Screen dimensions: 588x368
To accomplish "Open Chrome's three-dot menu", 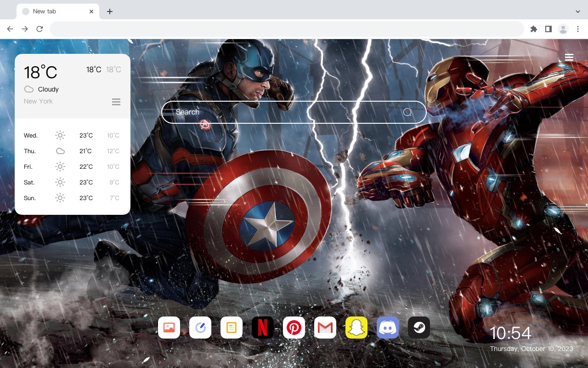I will tap(578, 29).
